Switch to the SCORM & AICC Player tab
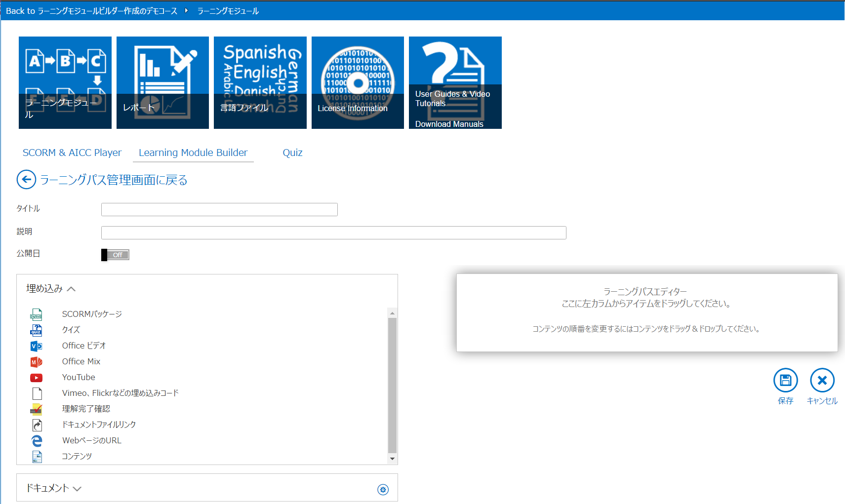 point(72,153)
